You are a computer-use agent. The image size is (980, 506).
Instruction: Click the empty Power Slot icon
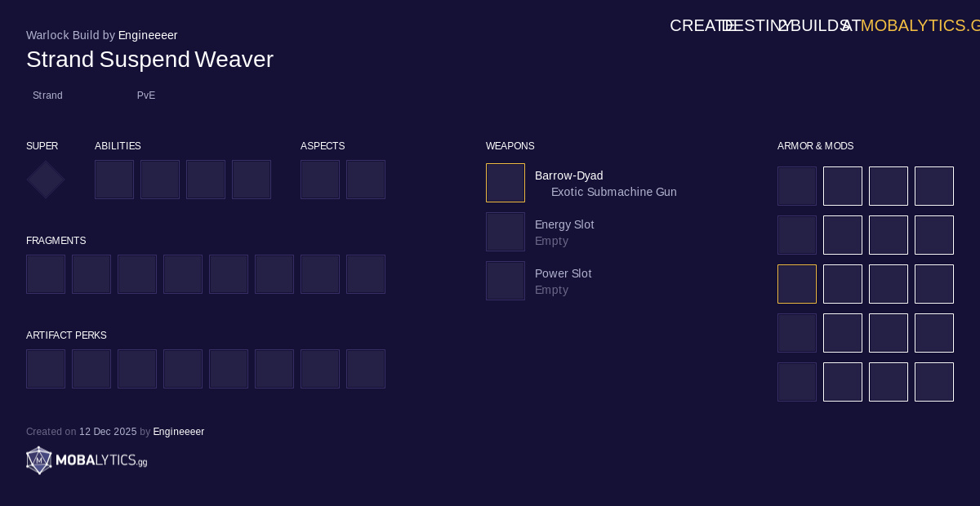(x=506, y=281)
